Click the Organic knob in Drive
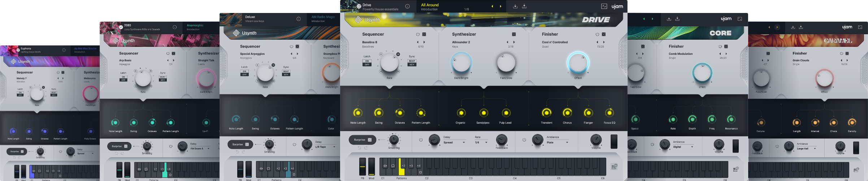The width and height of the screenshot is (868, 181). point(461,113)
